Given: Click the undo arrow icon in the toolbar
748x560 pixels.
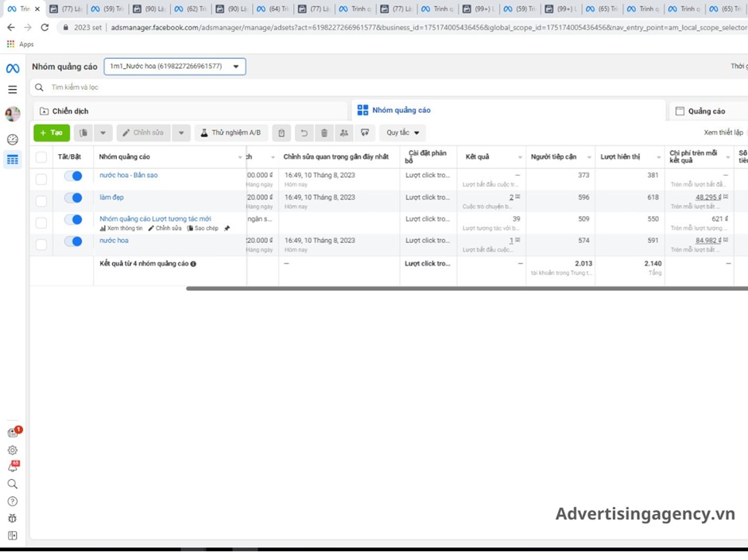Looking at the screenshot, I should tap(304, 133).
